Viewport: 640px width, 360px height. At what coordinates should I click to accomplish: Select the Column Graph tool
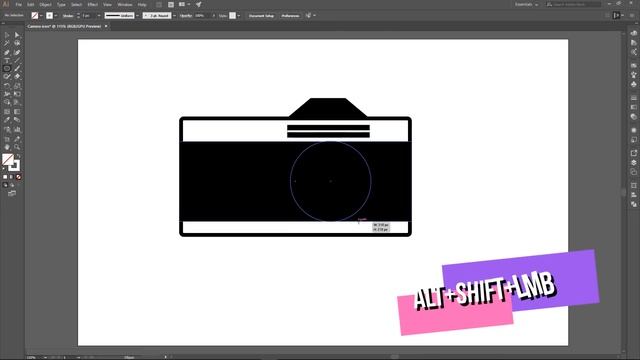pyautogui.click(x=17, y=129)
